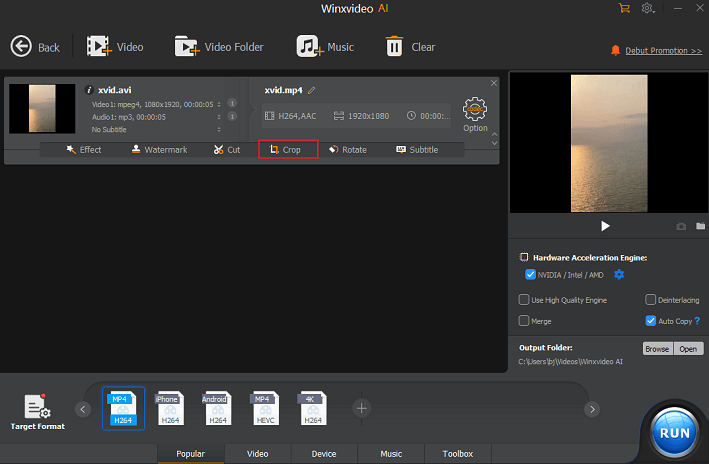This screenshot has width=709, height=464.
Task: Open the Debut Promotion link
Action: [663, 51]
